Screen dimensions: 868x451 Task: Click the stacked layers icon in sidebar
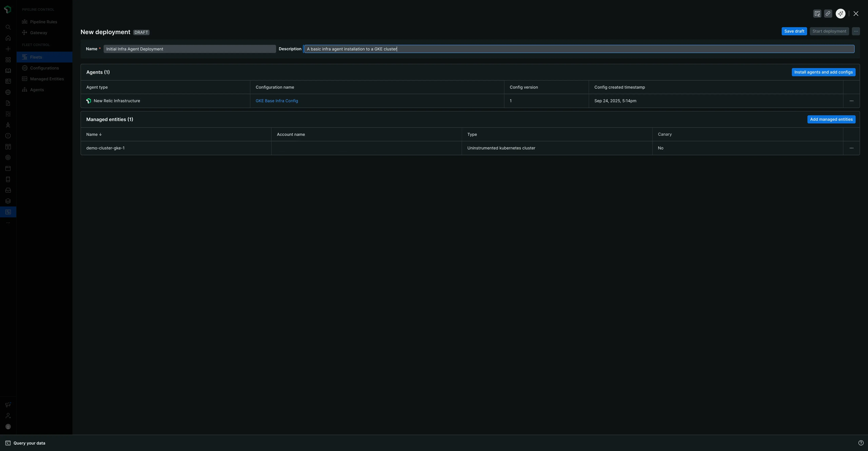click(8, 201)
